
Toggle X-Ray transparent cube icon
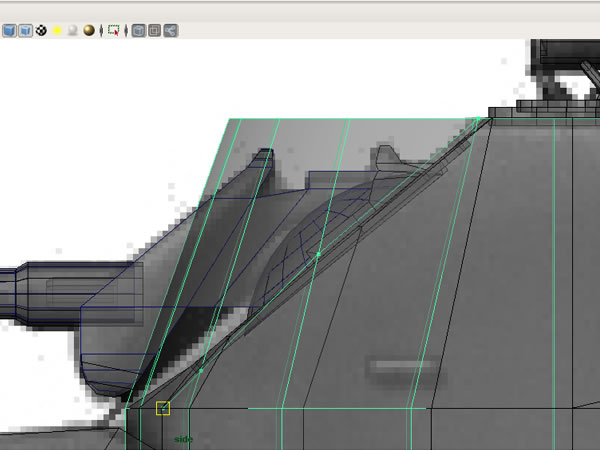(x=139, y=31)
